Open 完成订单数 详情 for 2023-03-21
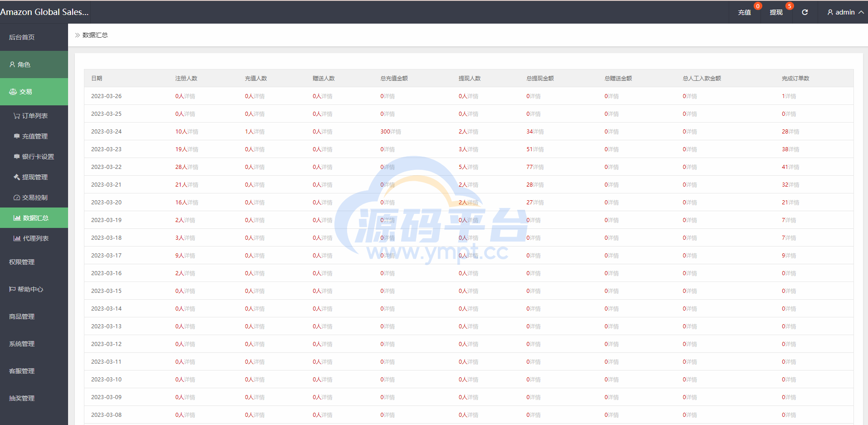This screenshot has height=425, width=868. pos(794,185)
